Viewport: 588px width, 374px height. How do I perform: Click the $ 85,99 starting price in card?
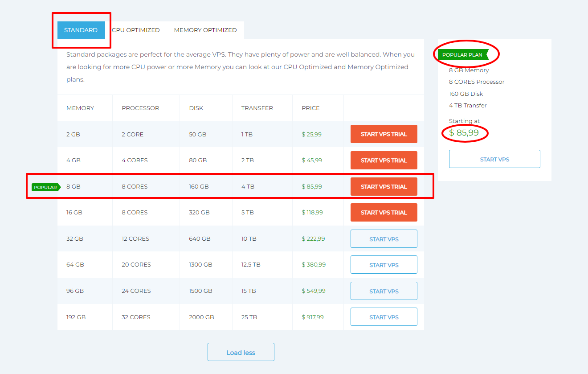coord(464,132)
